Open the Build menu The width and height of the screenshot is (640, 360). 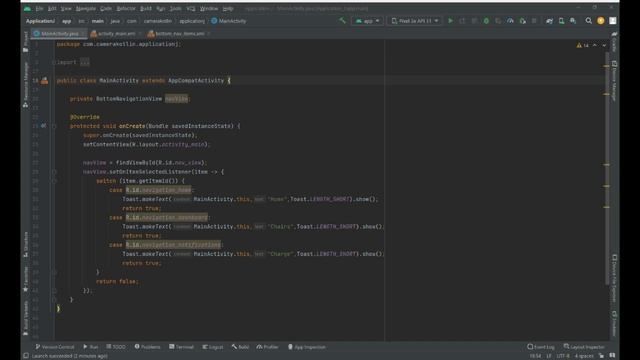[146, 8]
